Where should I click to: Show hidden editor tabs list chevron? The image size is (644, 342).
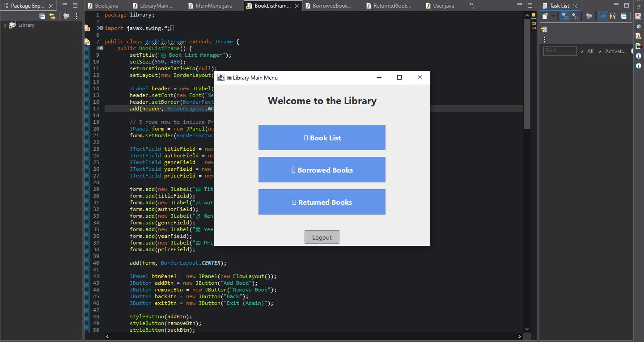click(x=472, y=6)
